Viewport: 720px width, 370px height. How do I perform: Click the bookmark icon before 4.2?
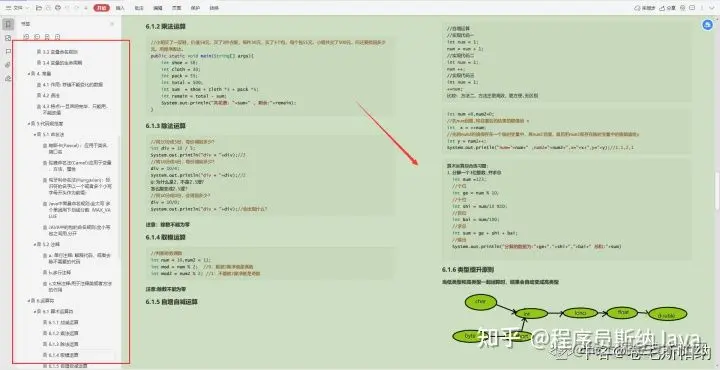point(39,95)
